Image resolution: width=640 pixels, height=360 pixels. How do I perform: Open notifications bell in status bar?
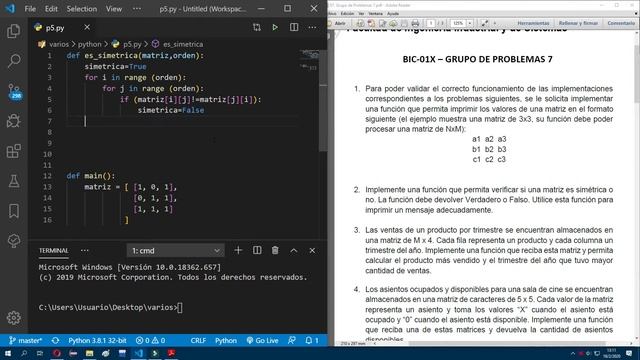click(312, 340)
